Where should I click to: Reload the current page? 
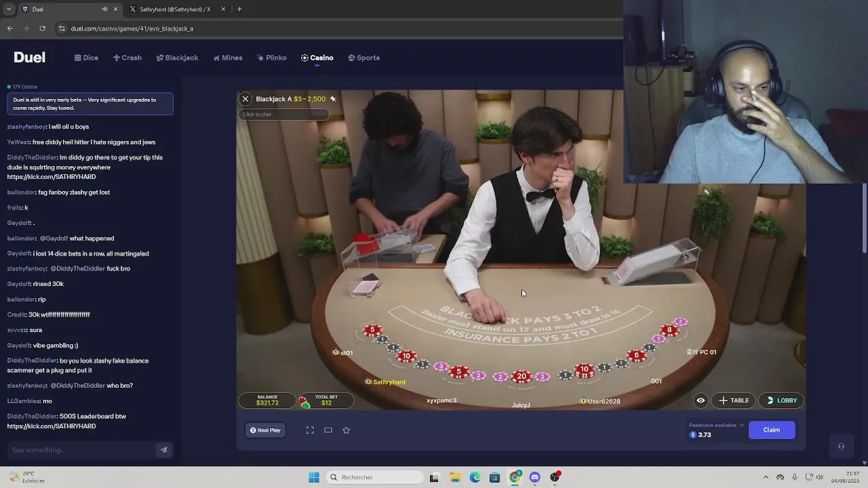point(42,28)
